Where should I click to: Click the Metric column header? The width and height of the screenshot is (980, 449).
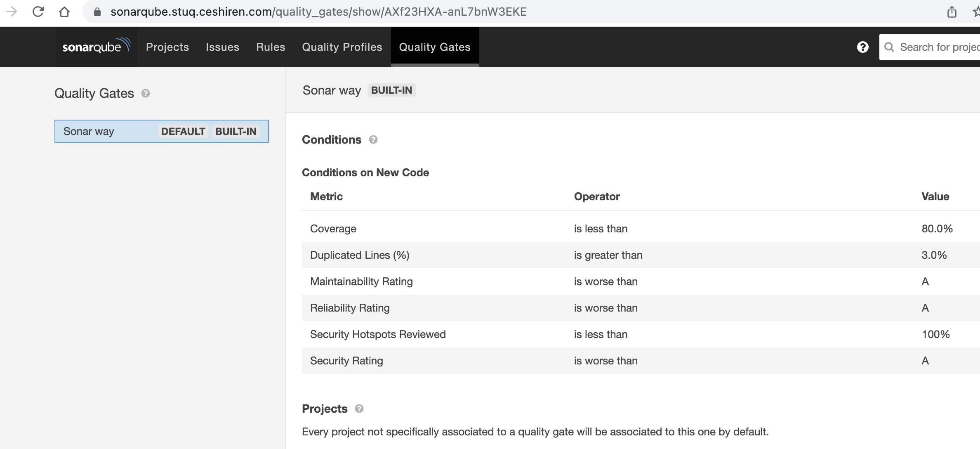(326, 196)
